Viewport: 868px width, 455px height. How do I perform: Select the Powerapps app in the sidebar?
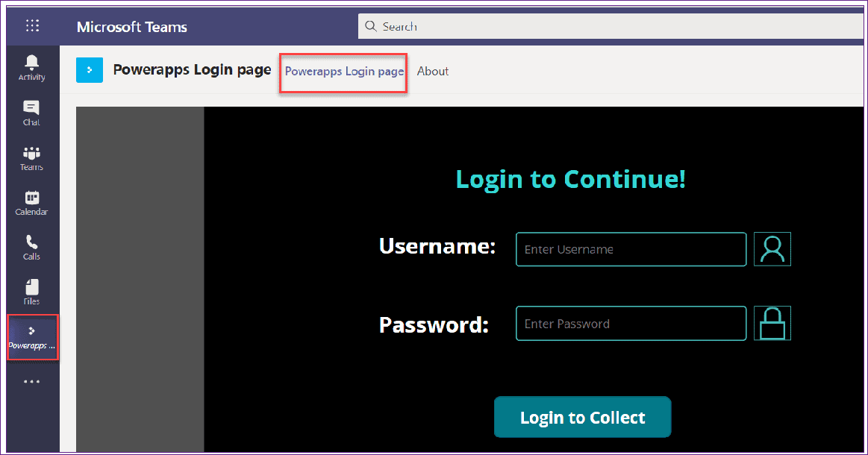point(32,337)
